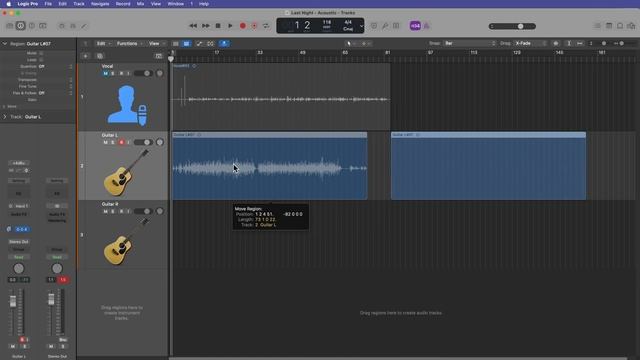Click the Rewind transport button

[x=193, y=26]
